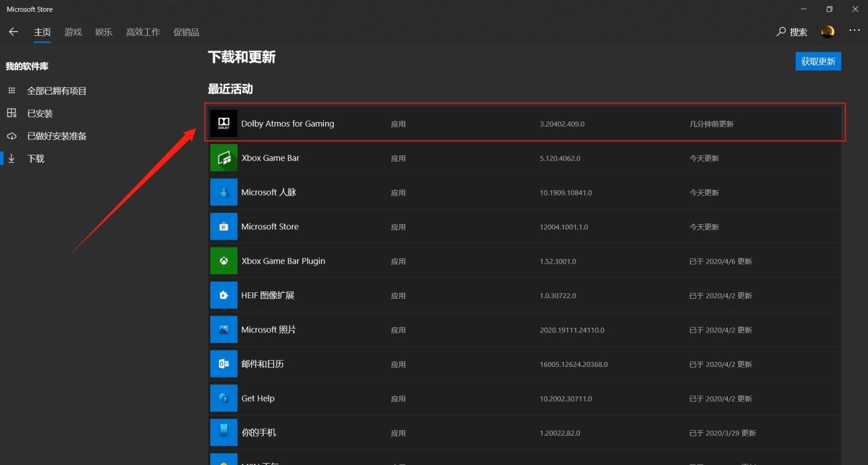
Task: Open the user account avatar
Action: [828, 31]
